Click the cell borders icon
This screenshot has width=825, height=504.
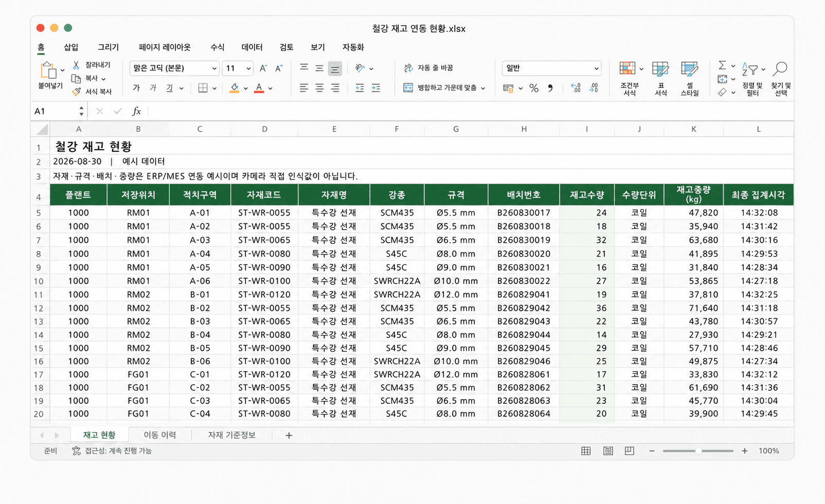203,88
